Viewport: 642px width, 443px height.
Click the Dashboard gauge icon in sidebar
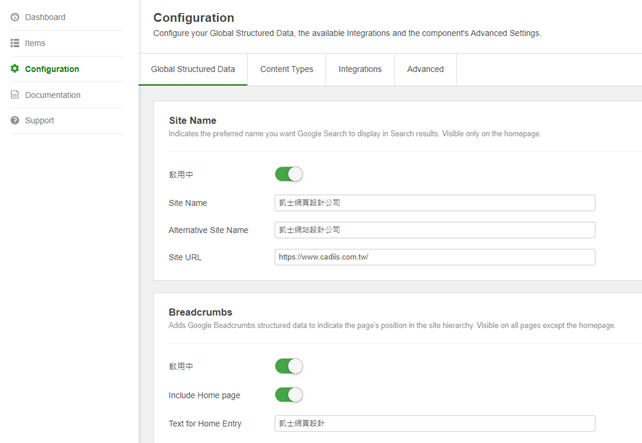[15, 17]
